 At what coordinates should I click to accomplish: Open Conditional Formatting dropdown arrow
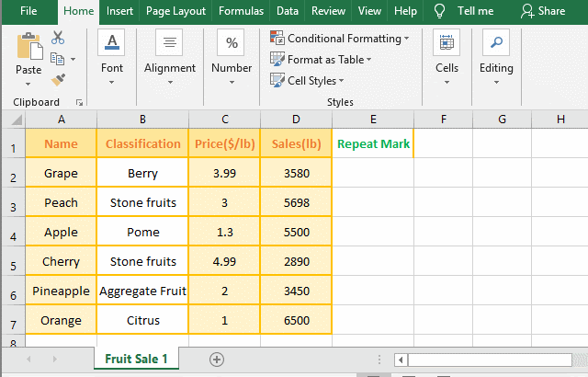click(x=406, y=39)
